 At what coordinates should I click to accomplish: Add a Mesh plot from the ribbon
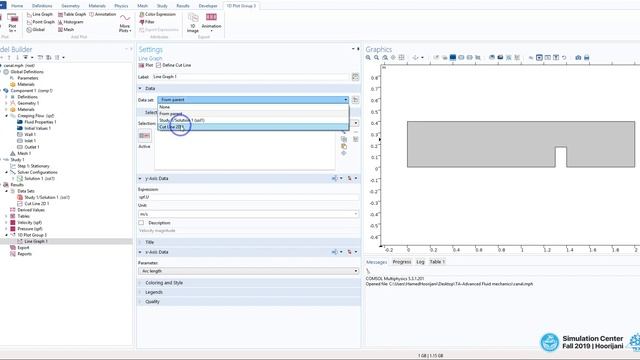coord(66,30)
